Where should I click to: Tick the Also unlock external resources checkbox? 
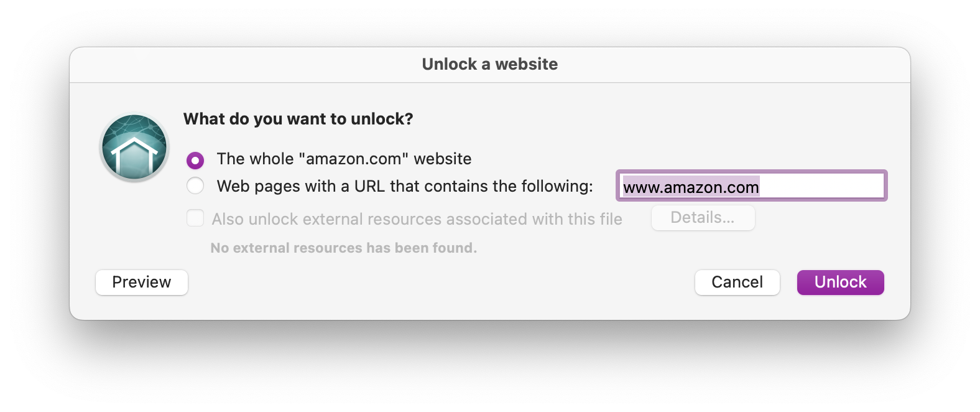195,218
